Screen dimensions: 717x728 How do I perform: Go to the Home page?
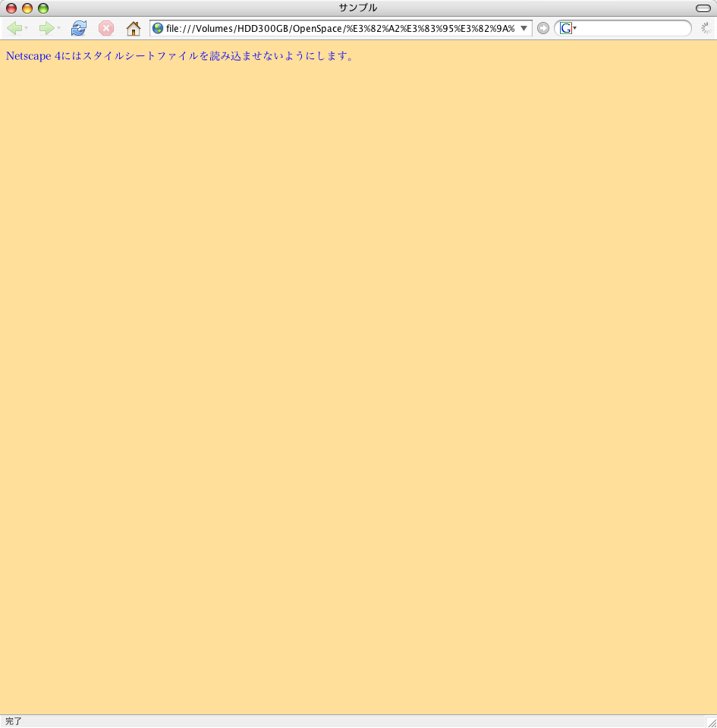134,28
